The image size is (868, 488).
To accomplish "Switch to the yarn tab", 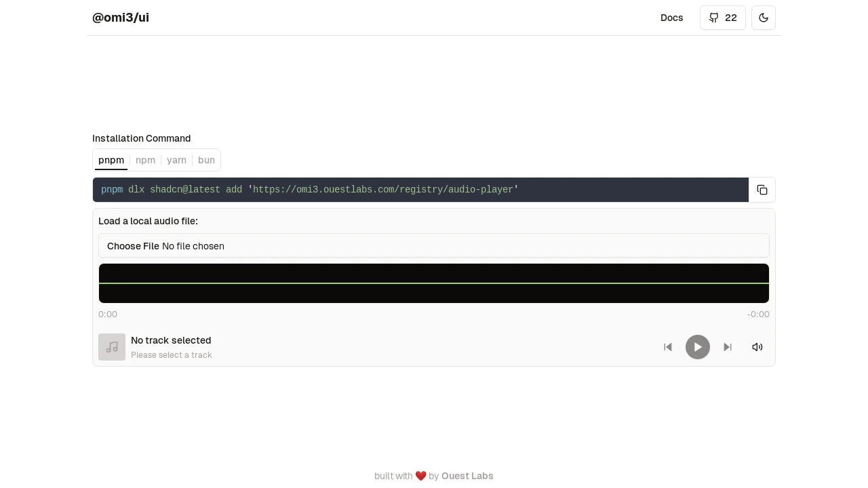I will (176, 160).
